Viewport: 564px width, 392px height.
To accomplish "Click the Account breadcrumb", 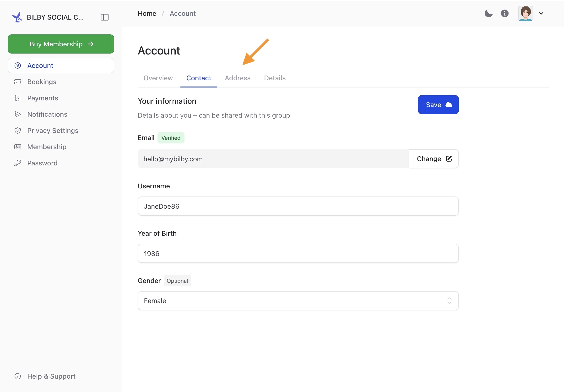I will pyautogui.click(x=183, y=14).
